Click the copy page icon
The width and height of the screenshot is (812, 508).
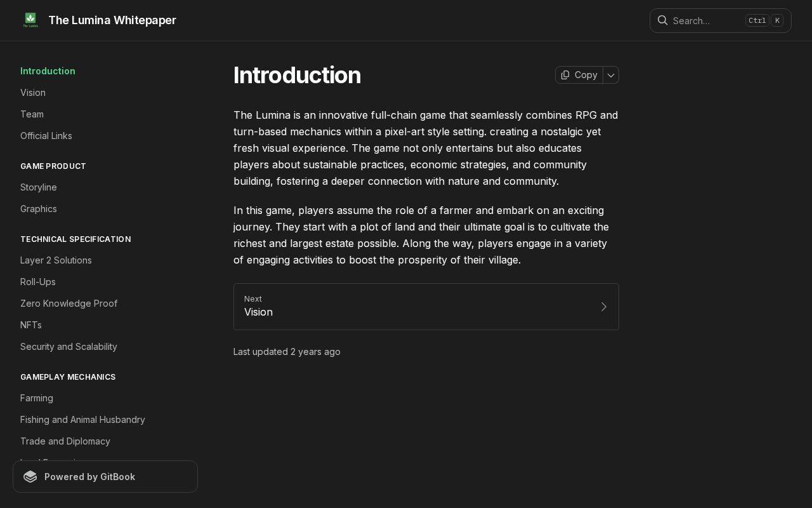(x=565, y=75)
